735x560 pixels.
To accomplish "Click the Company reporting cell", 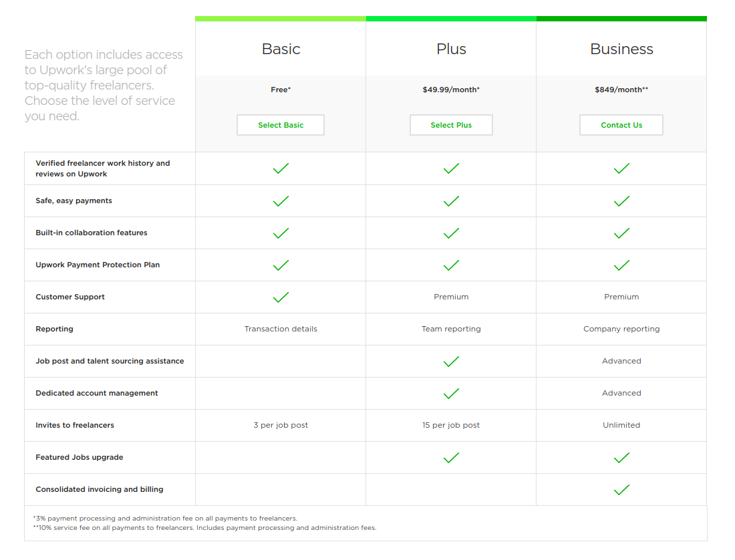I will [621, 329].
